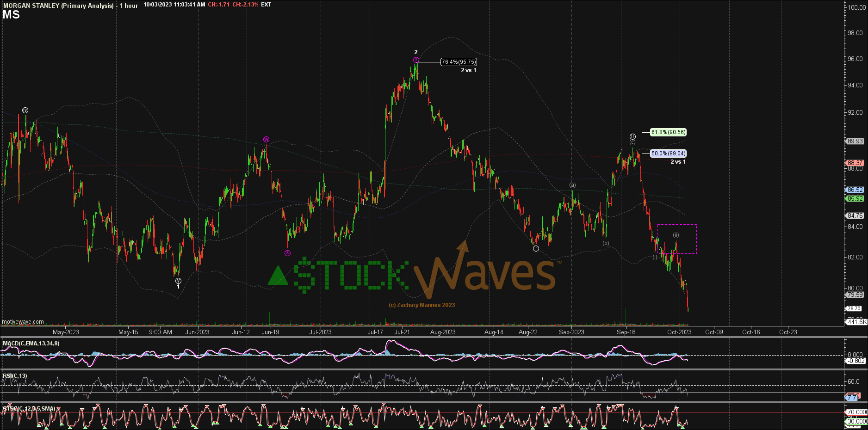Select the 76.4%(95.75) Fibonacci retracement label
The image size is (868, 430).
(459, 62)
